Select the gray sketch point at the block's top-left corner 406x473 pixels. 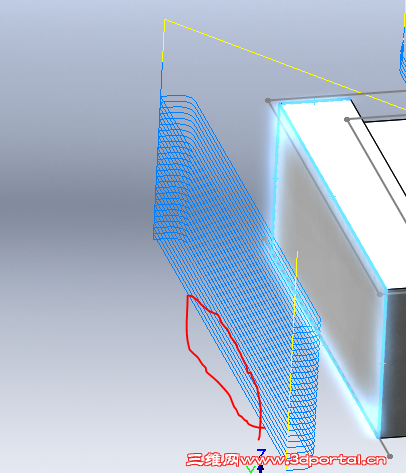click(268, 100)
